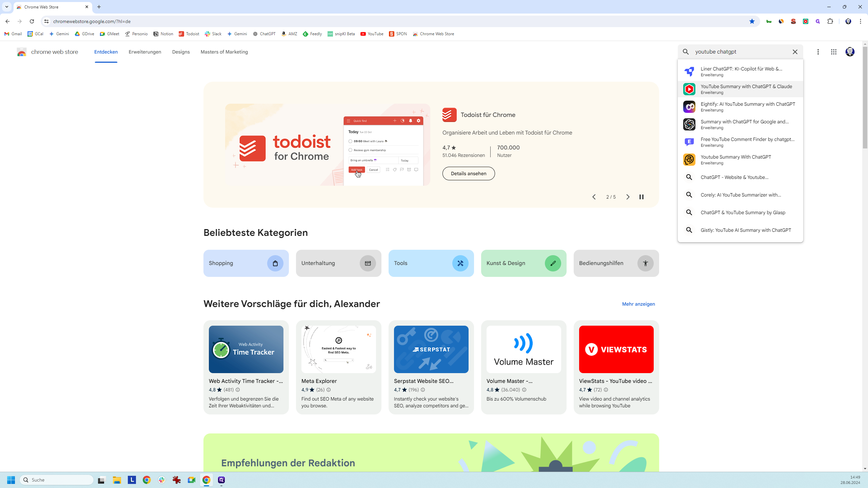Select Youtube Summary With ChatGPT extension
Screen dimensions: 868x488
[x=740, y=160]
